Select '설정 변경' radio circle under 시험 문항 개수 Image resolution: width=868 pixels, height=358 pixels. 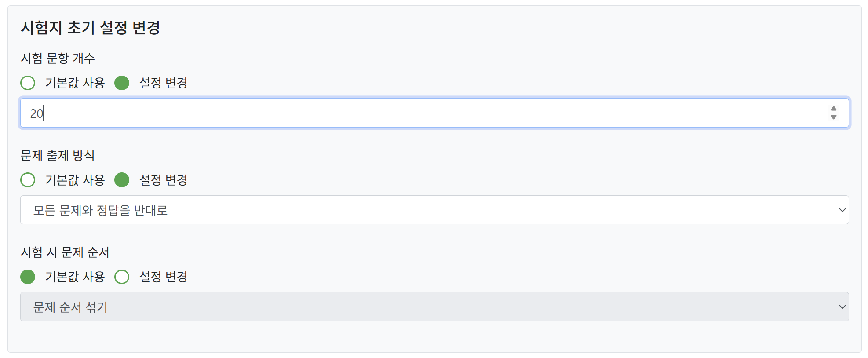click(122, 83)
